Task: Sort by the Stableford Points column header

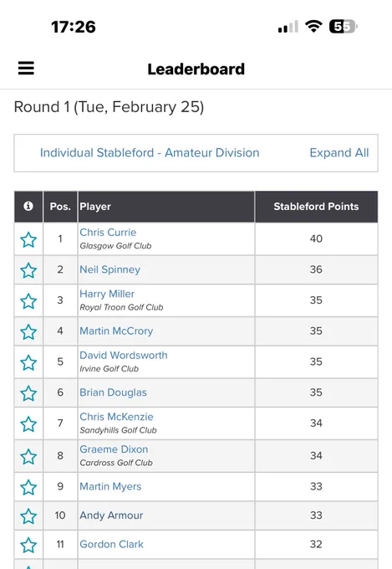Action: 316,207
